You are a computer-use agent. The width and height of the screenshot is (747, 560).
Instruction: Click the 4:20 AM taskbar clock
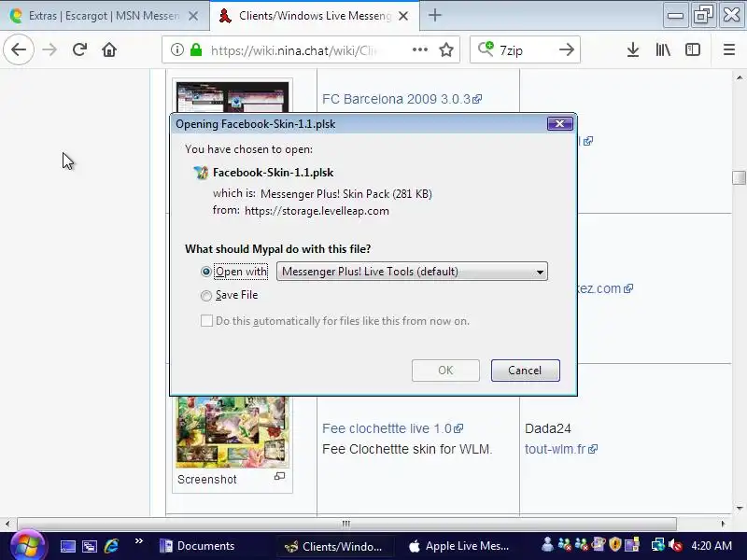coord(712,546)
